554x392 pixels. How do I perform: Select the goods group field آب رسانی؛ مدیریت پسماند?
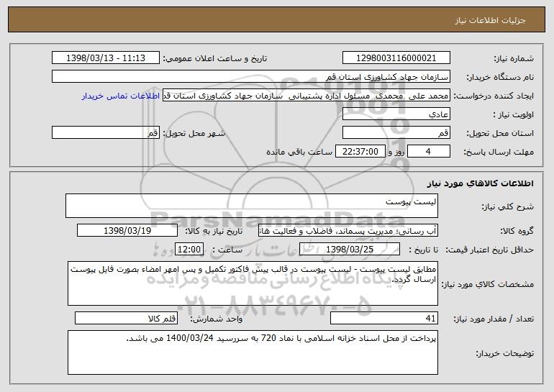pos(348,231)
